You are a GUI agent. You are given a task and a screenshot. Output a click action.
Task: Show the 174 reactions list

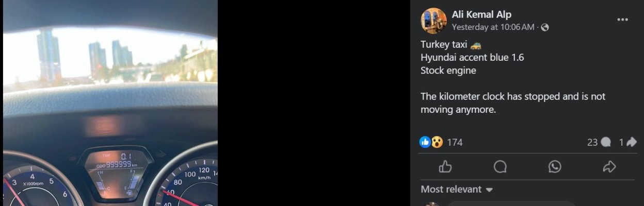(455, 142)
